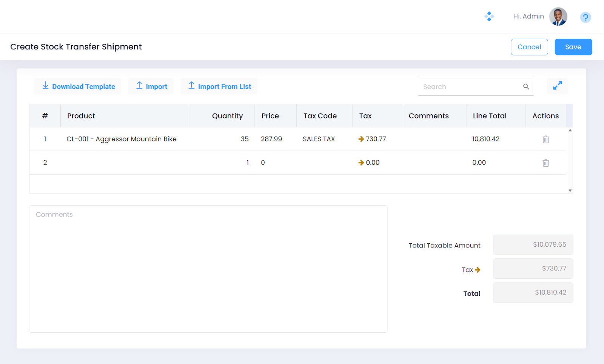Select the empty Product cell in row 2
604x364 pixels.
click(x=125, y=163)
